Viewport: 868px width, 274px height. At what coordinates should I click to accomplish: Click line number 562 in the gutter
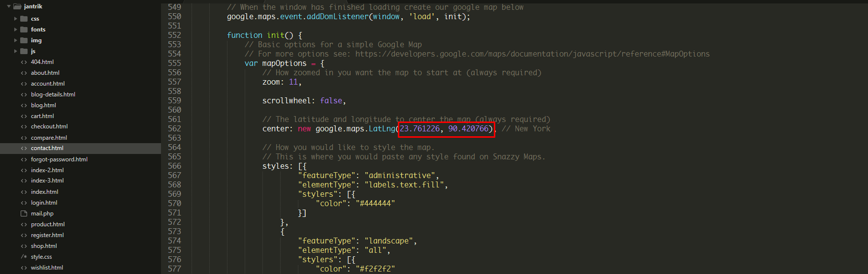(174, 129)
